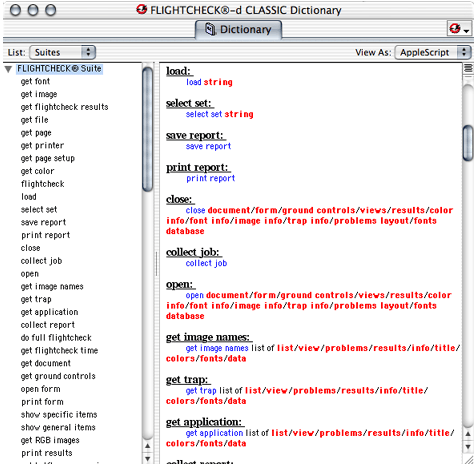The height and width of the screenshot is (464, 474).
Task: Select 'close' in the suite list
Action: pos(30,248)
